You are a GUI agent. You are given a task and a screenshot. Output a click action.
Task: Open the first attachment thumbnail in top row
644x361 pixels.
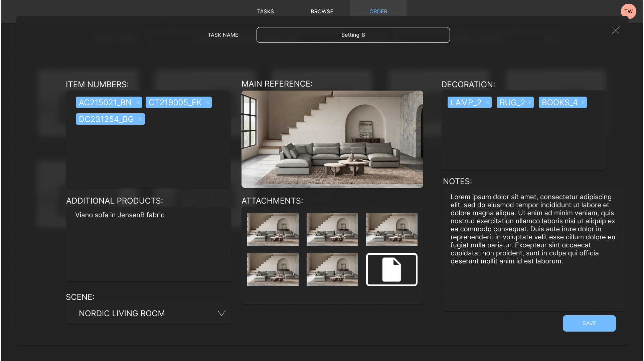click(273, 229)
